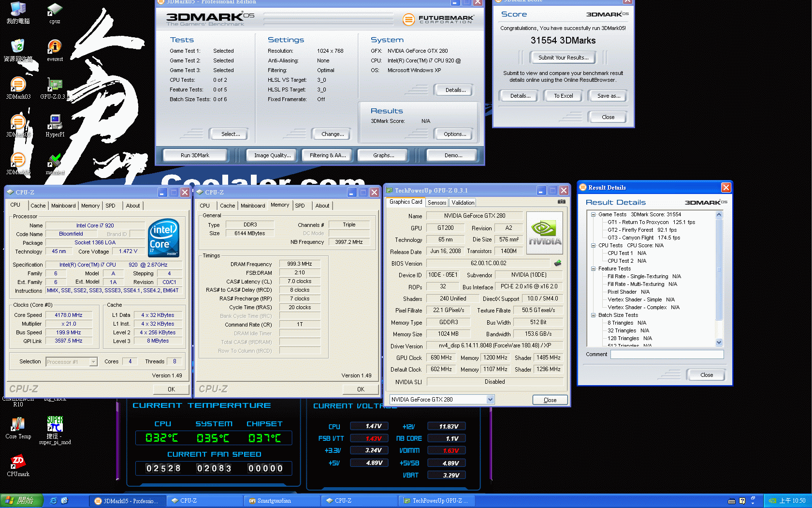Open the 3DMark03 desktop shortcut
The image size is (812, 508).
18,88
